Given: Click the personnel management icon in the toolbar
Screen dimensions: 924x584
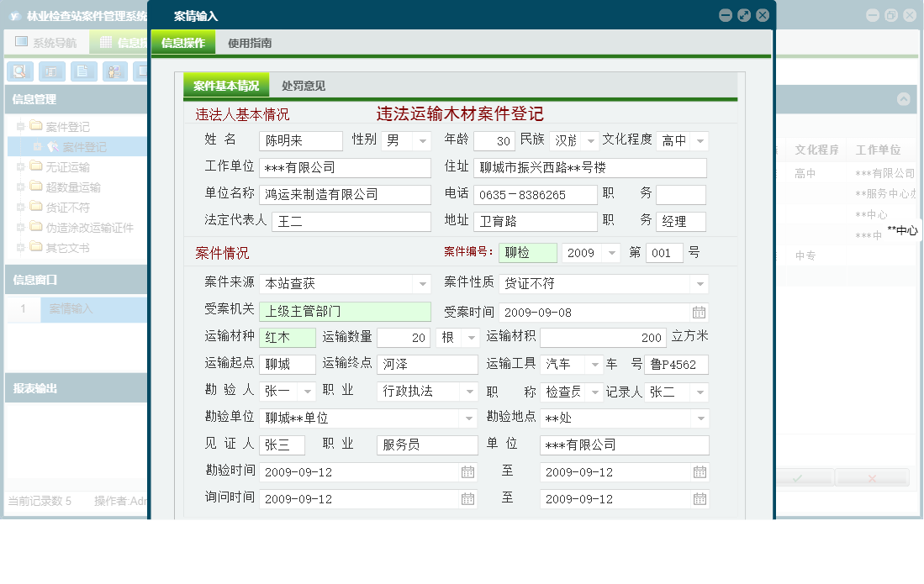Looking at the screenshot, I should click(113, 71).
